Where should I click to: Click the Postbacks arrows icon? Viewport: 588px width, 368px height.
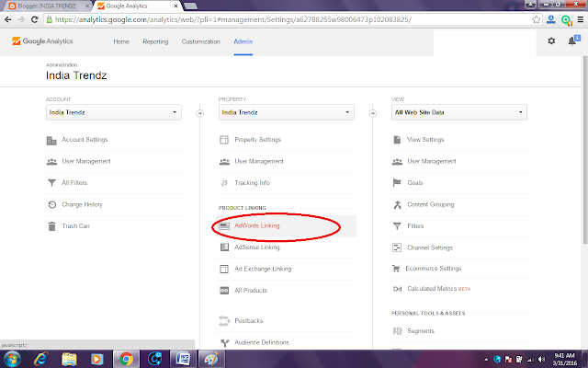(224, 321)
